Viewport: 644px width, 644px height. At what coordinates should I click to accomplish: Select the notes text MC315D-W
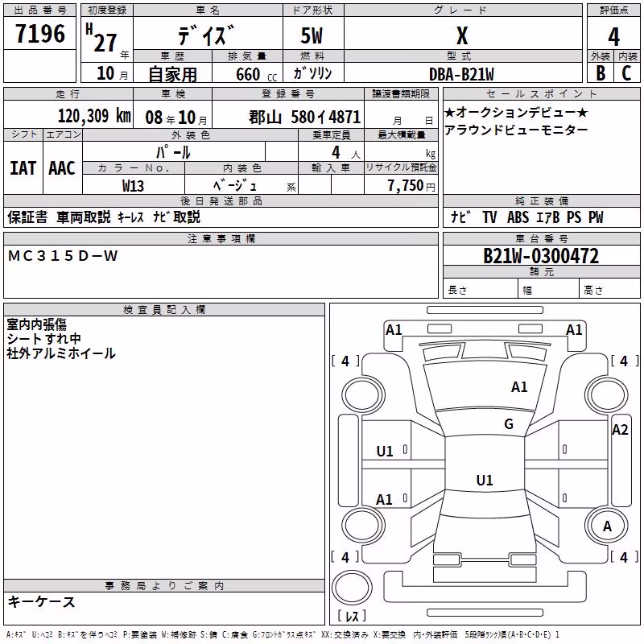63,256
